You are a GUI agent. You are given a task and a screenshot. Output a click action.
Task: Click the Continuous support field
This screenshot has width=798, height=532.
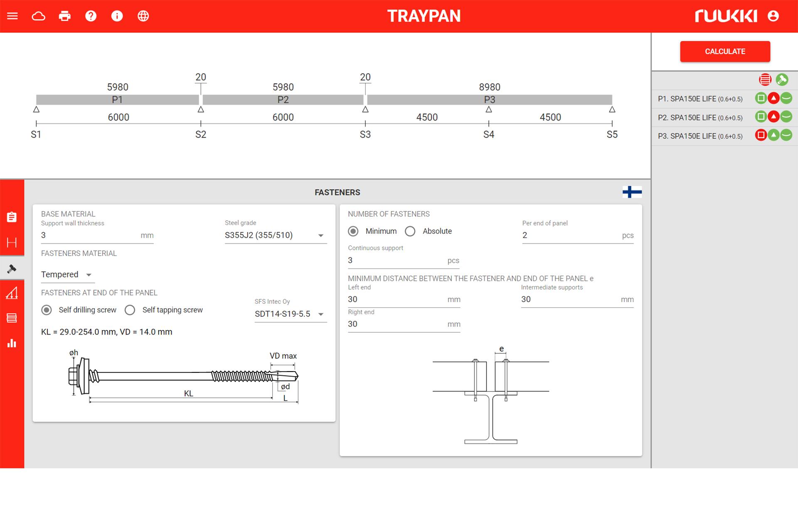click(x=404, y=261)
